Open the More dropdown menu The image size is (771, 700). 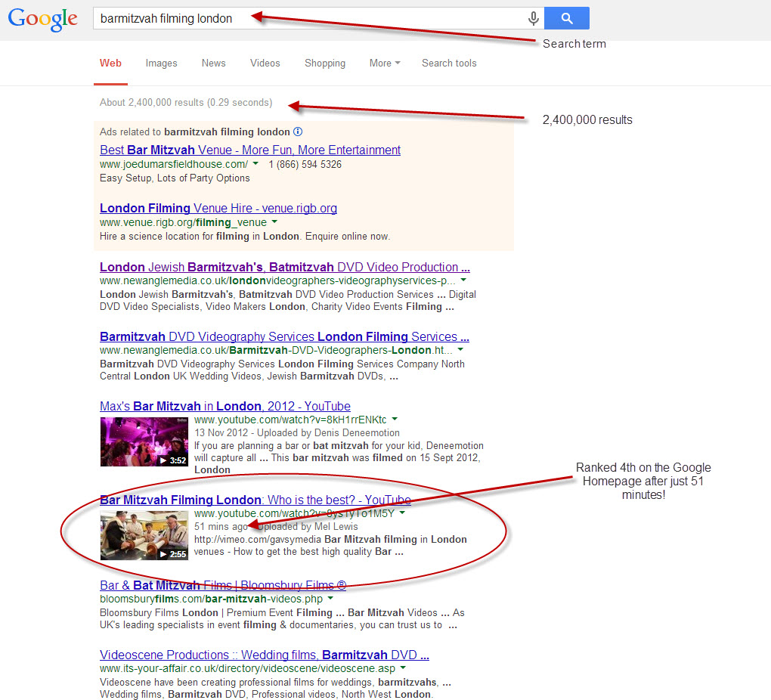(385, 63)
